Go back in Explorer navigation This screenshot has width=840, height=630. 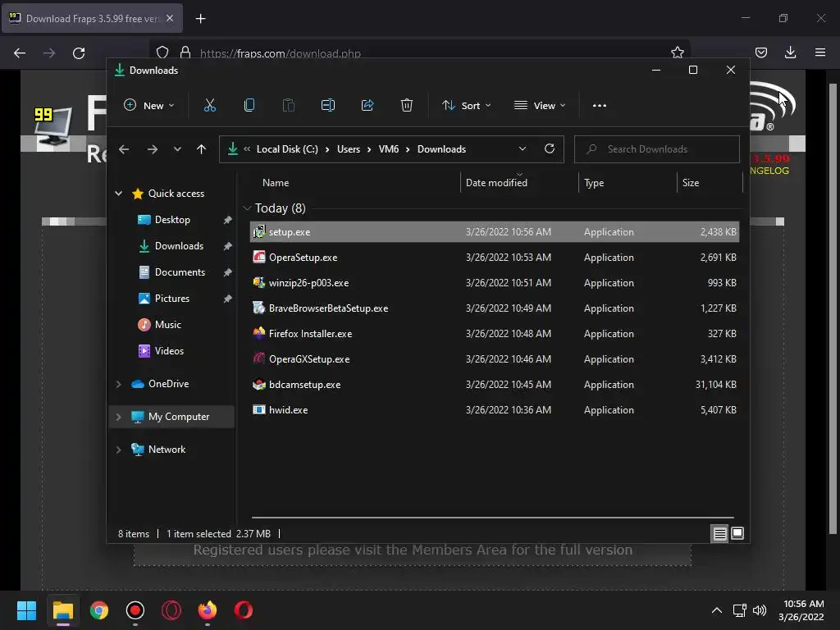pos(124,149)
